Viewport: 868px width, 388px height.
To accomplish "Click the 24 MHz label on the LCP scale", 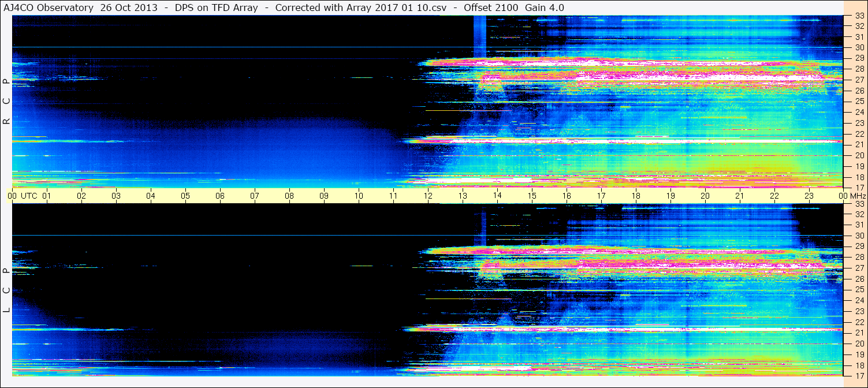I will tap(859, 300).
